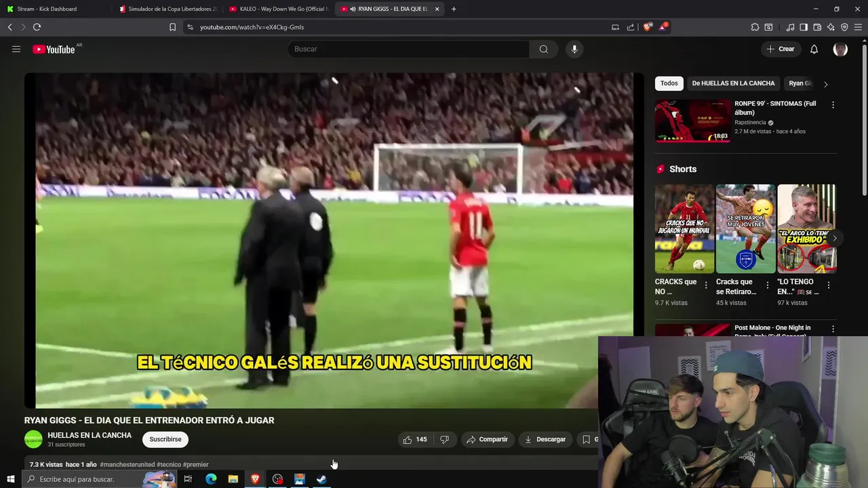Go to the YouTube home logo
This screenshot has width=868, height=488.
(54, 49)
